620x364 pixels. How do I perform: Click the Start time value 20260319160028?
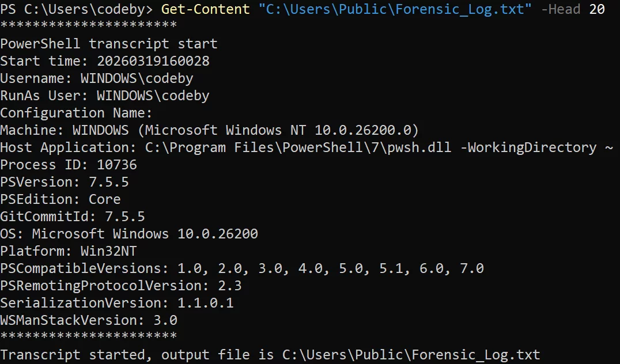pyautogui.click(x=153, y=61)
